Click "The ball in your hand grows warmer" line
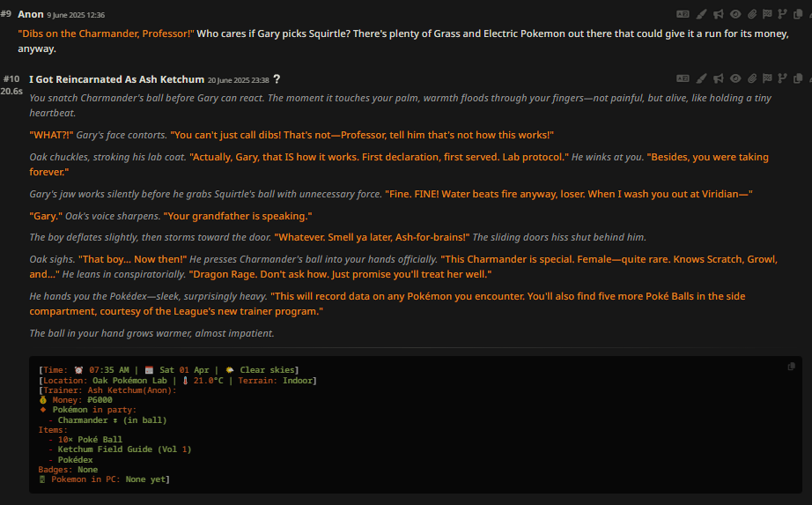Viewport: 812px width, 505px height. (151, 333)
